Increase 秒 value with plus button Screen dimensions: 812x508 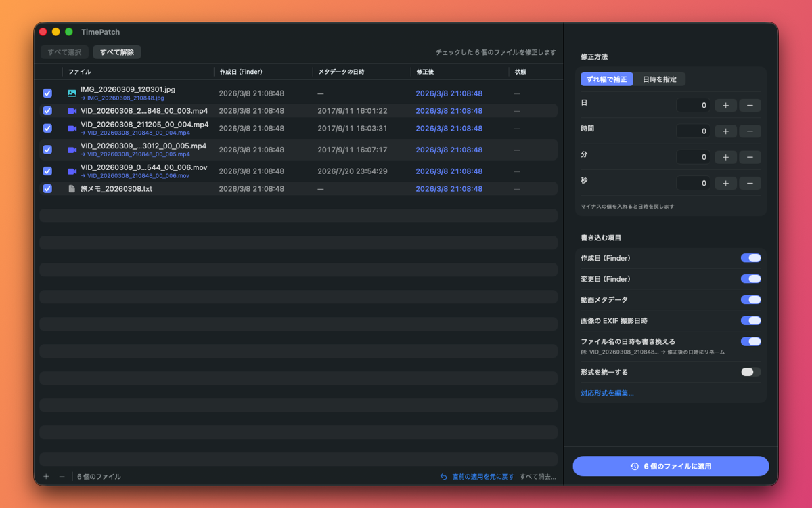[x=725, y=183]
